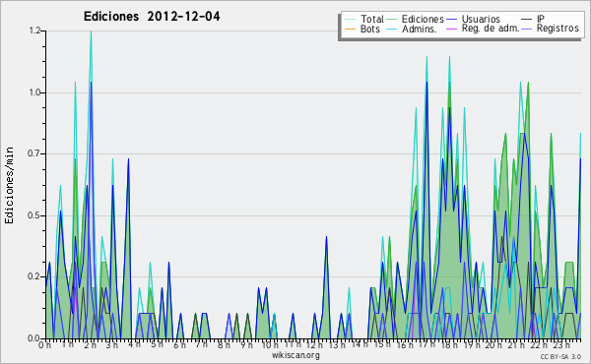The height and width of the screenshot is (364, 591).
Task: Click the 'Ediciones/min' y-axis label
Action: point(9,185)
